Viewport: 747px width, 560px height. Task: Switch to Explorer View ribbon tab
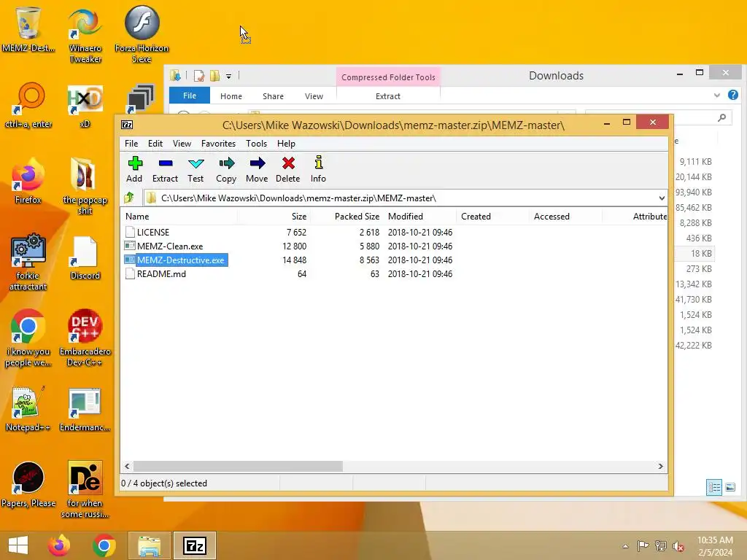(314, 96)
